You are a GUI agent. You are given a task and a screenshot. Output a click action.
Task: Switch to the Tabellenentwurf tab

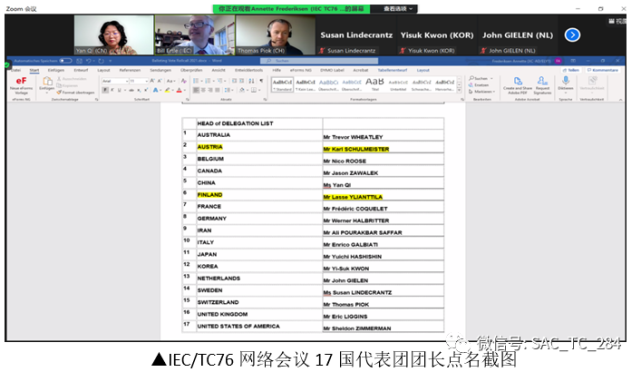(392, 70)
